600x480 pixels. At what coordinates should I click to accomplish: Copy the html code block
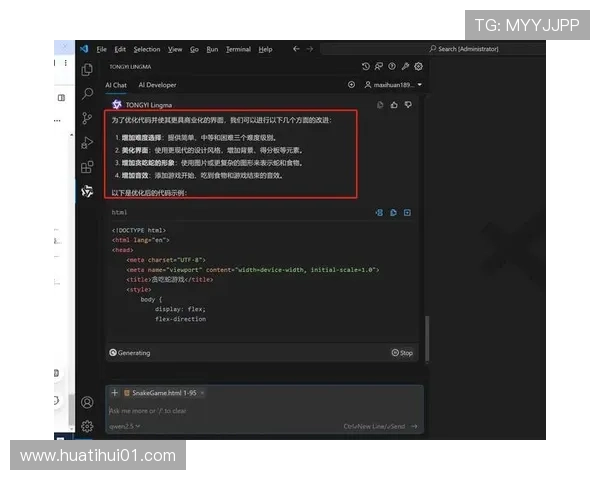tap(394, 212)
